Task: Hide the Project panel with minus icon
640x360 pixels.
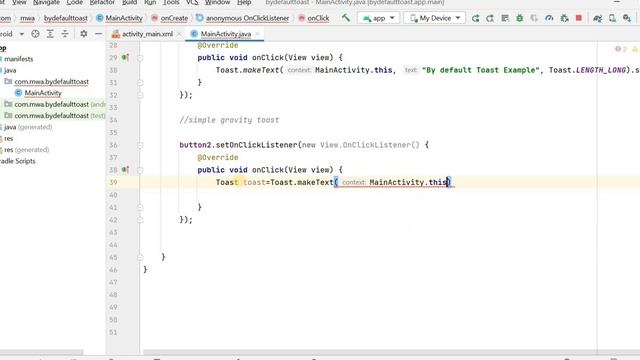Action: pyautogui.click(x=98, y=34)
